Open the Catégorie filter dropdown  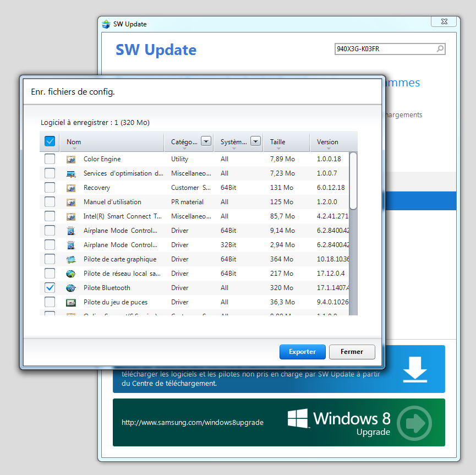coord(206,141)
